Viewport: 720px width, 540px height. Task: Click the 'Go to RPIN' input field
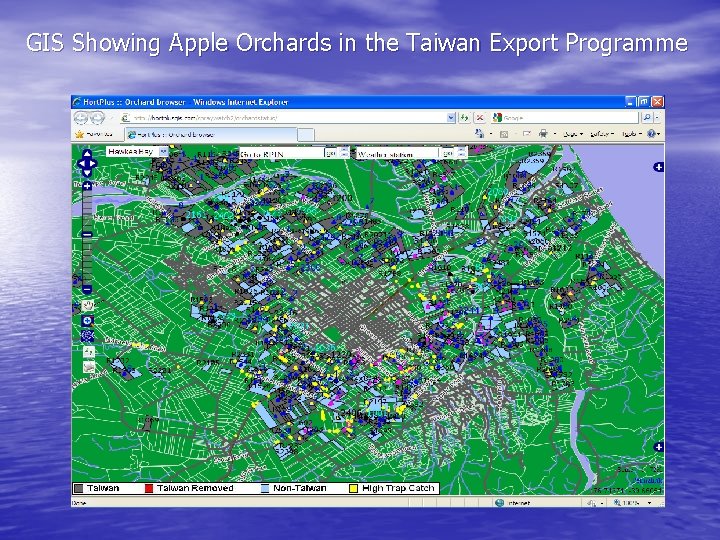click(x=281, y=154)
